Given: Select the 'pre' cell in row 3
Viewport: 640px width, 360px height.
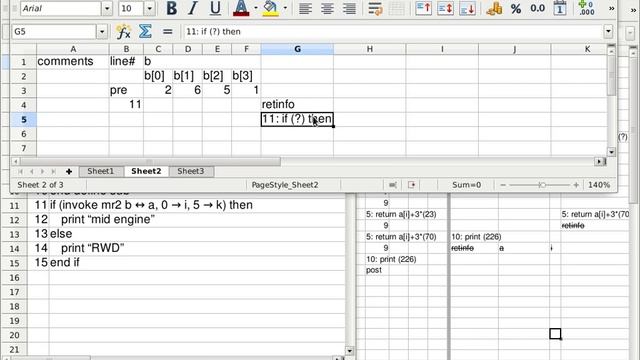Looking at the screenshot, I should click(x=126, y=90).
